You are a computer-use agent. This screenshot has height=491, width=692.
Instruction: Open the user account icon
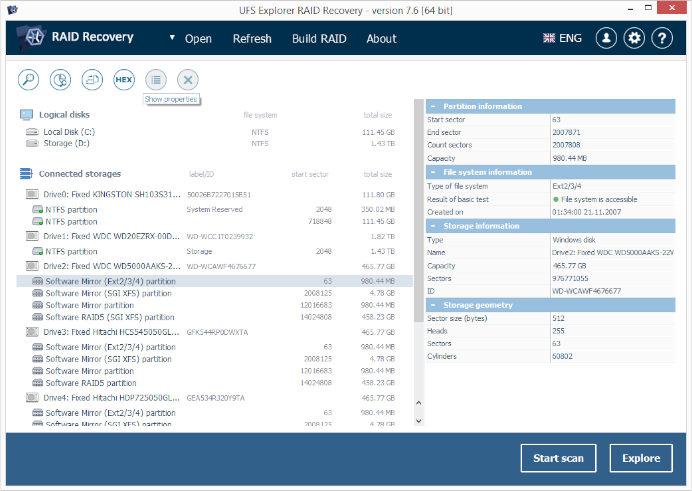coord(606,38)
